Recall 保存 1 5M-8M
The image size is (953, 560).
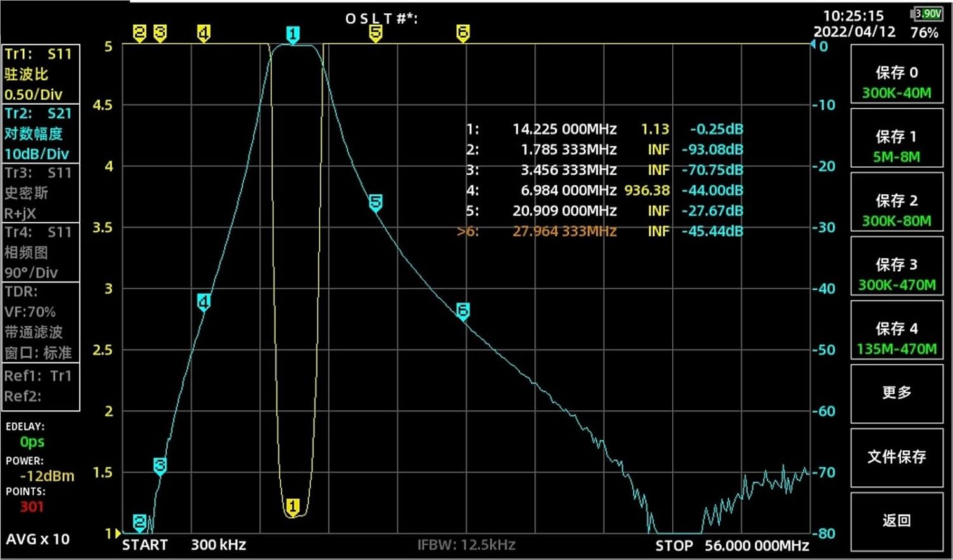896,138
